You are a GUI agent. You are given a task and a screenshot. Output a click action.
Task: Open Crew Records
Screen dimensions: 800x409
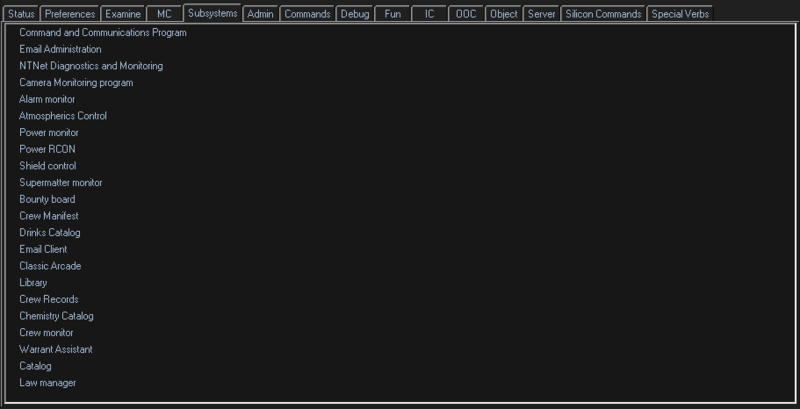[x=49, y=299]
